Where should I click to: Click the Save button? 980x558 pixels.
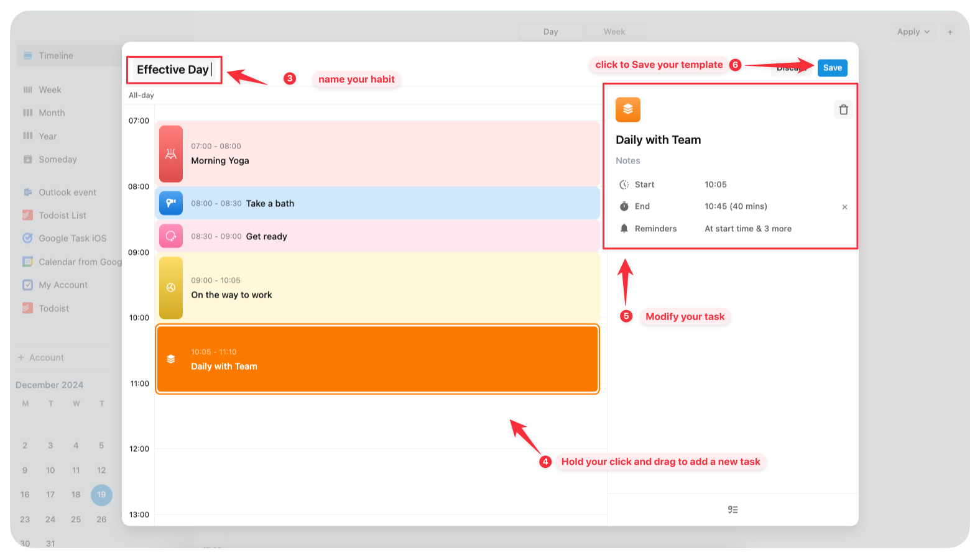click(832, 68)
